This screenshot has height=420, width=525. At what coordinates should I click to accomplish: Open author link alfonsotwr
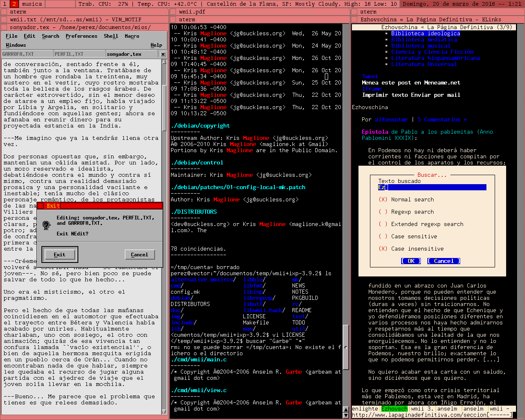click(x=391, y=119)
